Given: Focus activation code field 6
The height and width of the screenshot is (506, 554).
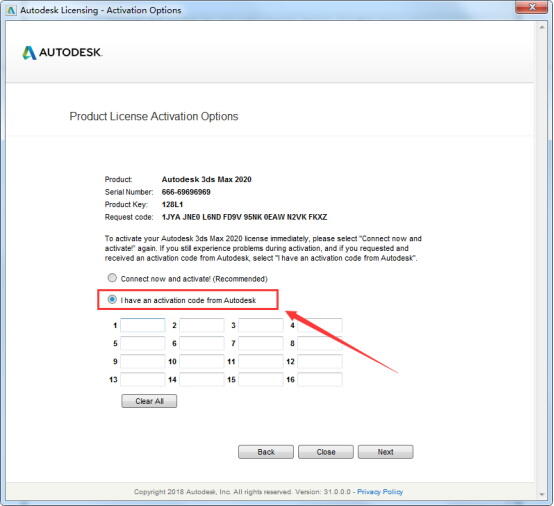Looking at the screenshot, I should 202,343.
